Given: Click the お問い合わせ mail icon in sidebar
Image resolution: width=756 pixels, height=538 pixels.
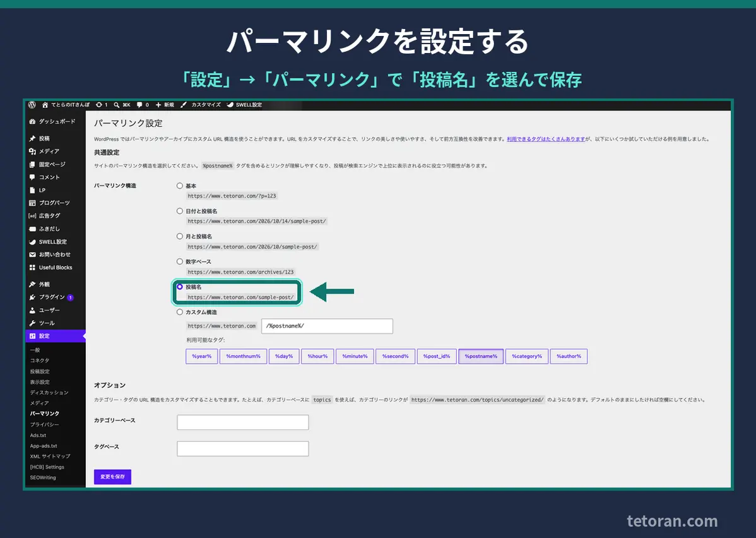Looking at the screenshot, I should tap(32, 254).
